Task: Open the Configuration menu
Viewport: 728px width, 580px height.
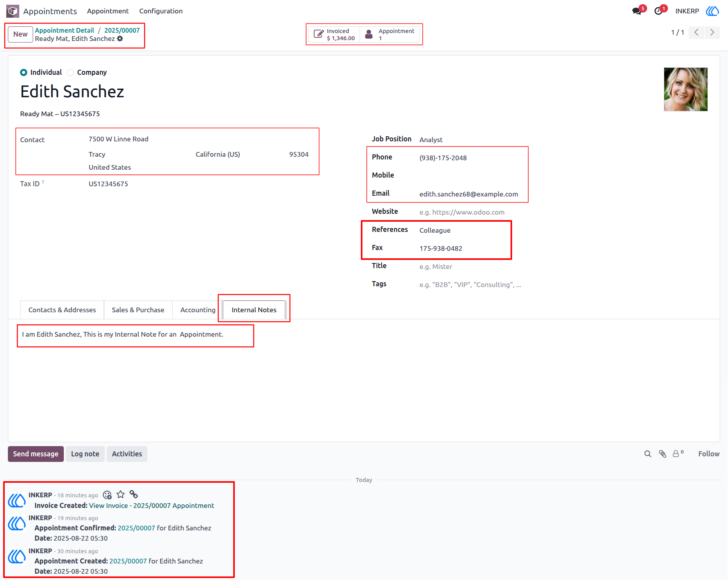Action: (x=161, y=11)
